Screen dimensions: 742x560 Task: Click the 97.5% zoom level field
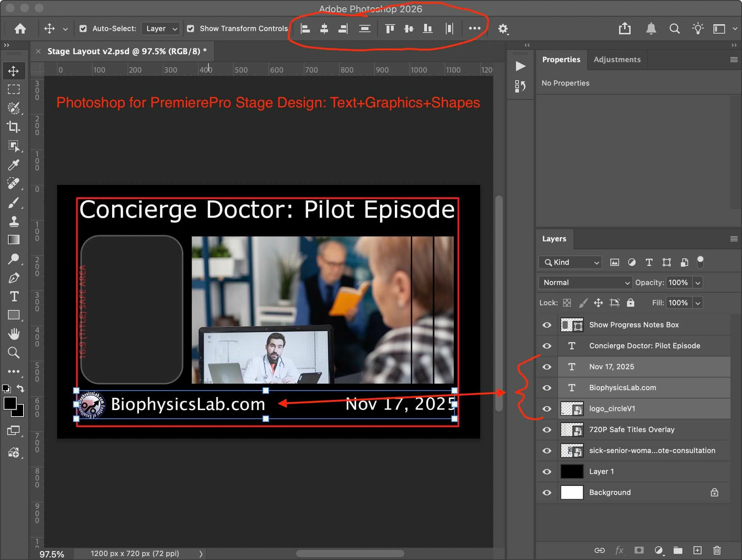pos(52,554)
